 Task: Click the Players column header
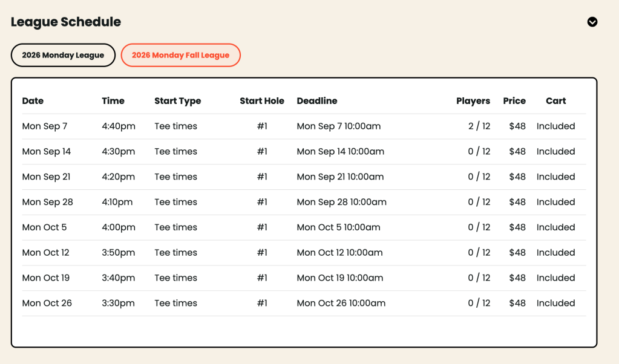pyautogui.click(x=473, y=101)
